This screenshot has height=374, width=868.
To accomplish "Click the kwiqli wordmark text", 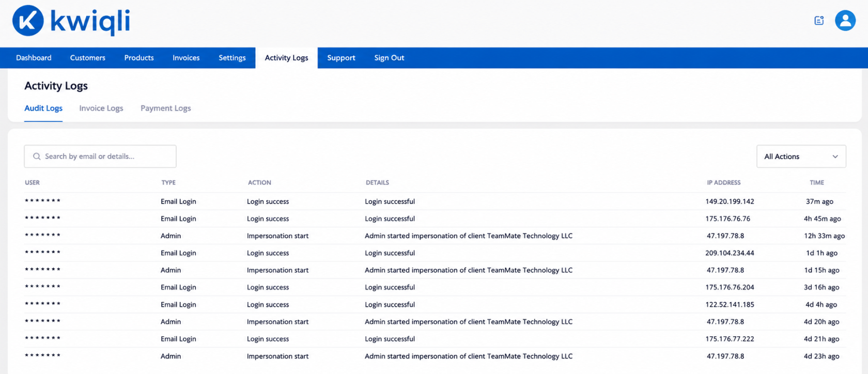I will coord(90,22).
